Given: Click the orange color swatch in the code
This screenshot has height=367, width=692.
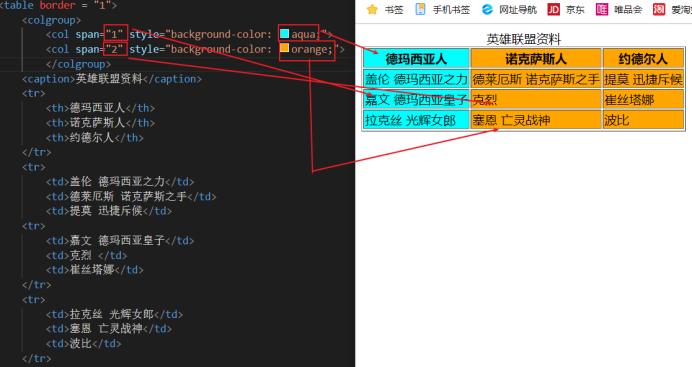Looking at the screenshot, I should [285, 48].
